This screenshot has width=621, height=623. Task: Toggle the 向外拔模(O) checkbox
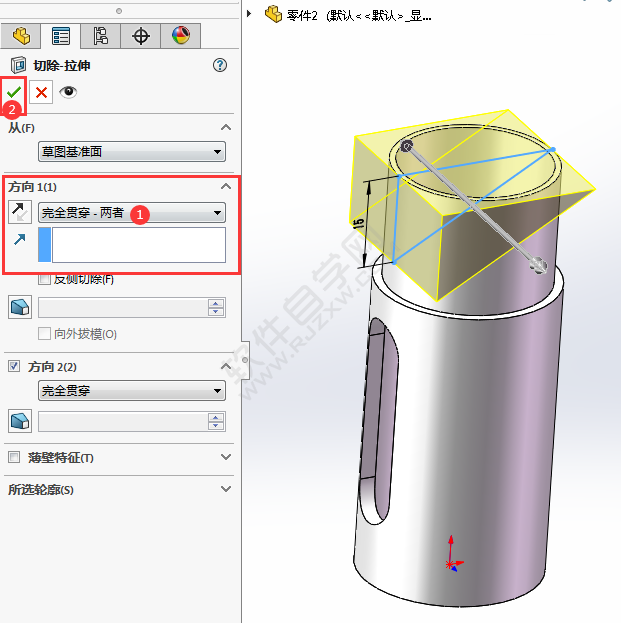coord(44,333)
